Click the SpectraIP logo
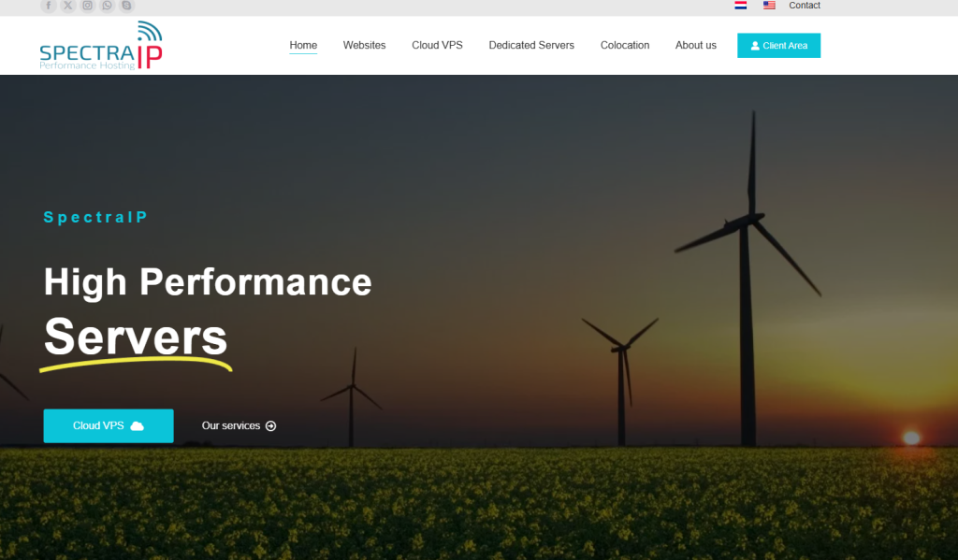The width and height of the screenshot is (958, 560). 101,47
